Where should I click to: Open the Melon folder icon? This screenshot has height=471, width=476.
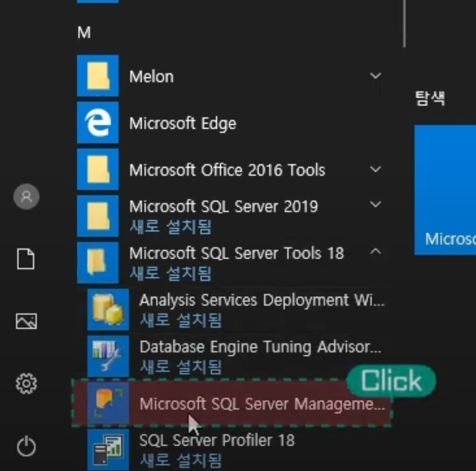(x=98, y=76)
